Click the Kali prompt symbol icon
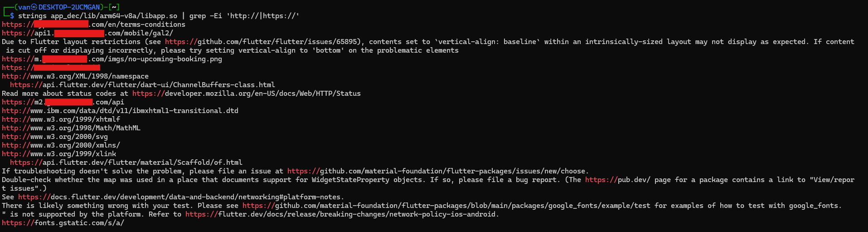The width and height of the screenshot is (868, 232). click(x=34, y=7)
